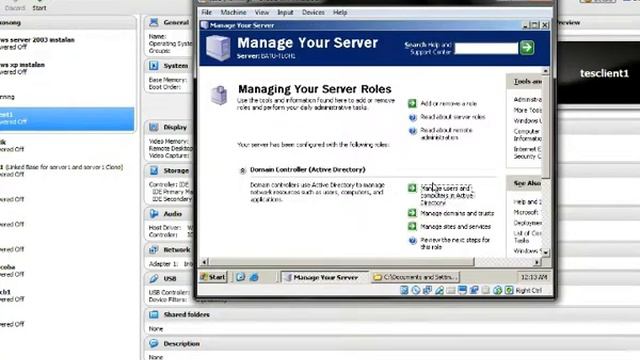Click the horizontal scrollbar right arrow in Manage Your Server

click(x=538, y=262)
